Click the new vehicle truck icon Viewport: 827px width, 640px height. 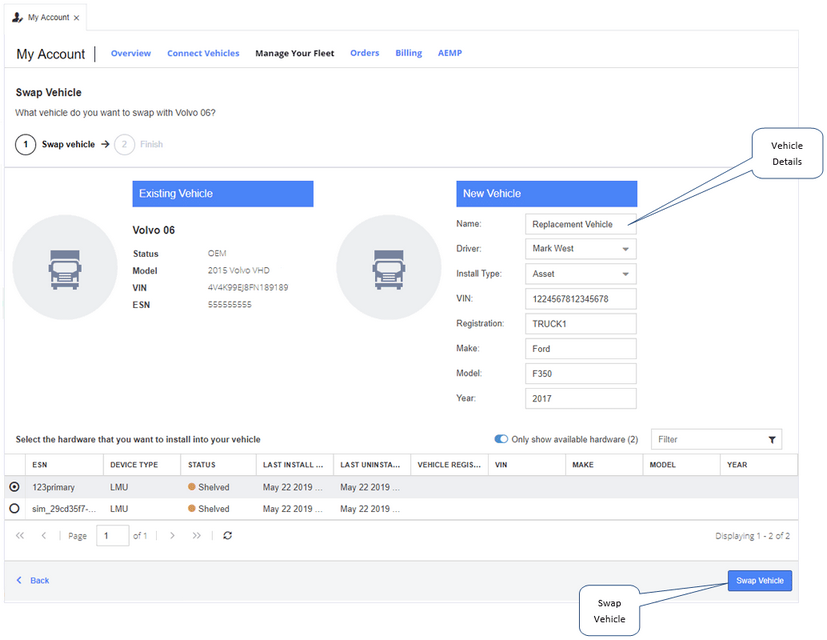(x=389, y=270)
